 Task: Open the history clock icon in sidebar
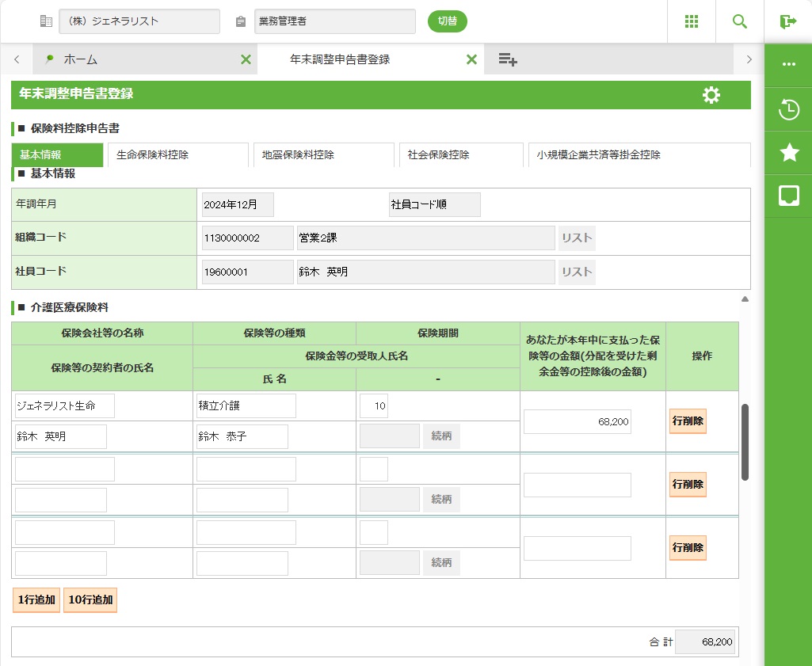(x=788, y=109)
